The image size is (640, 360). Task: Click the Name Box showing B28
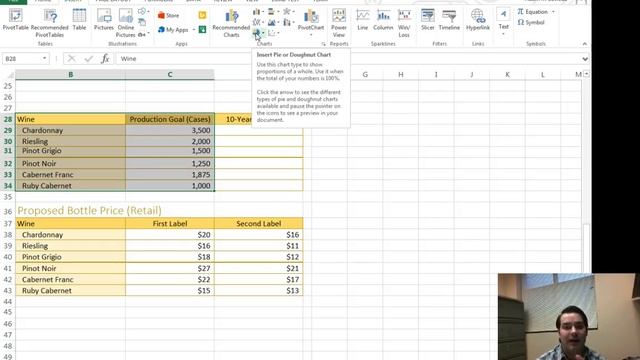click(x=21, y=58)
